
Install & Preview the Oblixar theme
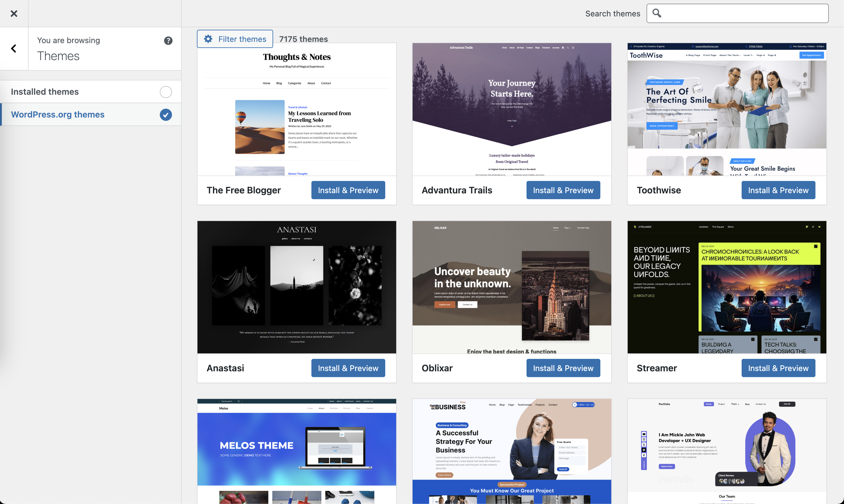(563, 368)
